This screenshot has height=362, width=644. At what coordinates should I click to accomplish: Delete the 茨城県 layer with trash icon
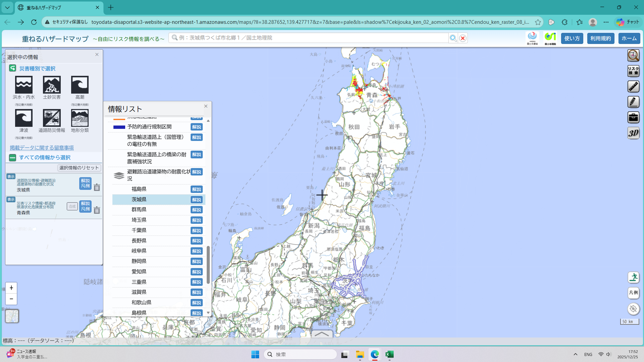(x=97, y=188)
